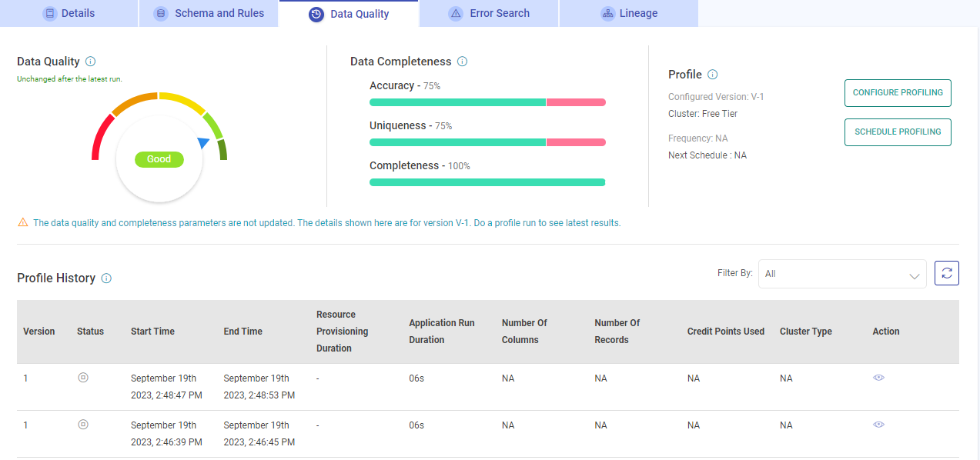Screen dimensions: 980x460
Task: Expand the All filter options
Action: click(842, 274)
